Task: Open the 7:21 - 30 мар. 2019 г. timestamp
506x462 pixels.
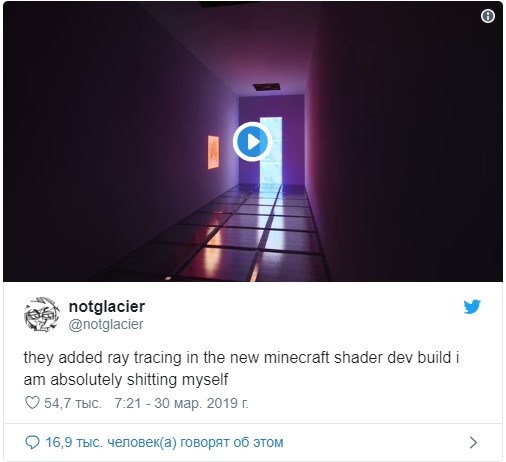Action: [x=181, y=403]
